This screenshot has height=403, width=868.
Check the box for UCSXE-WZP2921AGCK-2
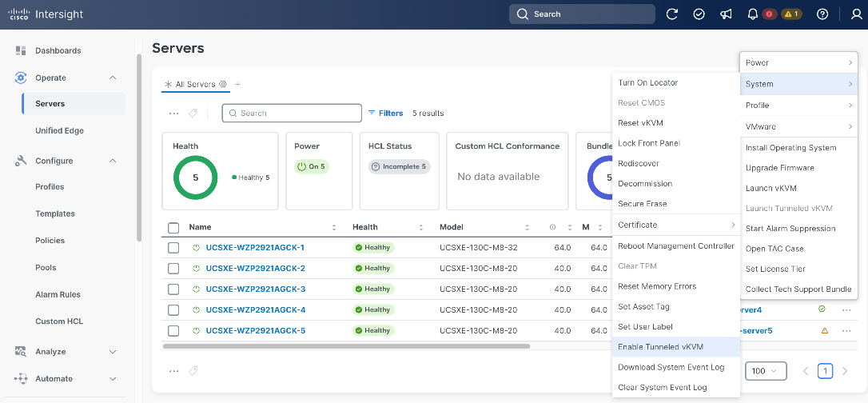point(173,269)
